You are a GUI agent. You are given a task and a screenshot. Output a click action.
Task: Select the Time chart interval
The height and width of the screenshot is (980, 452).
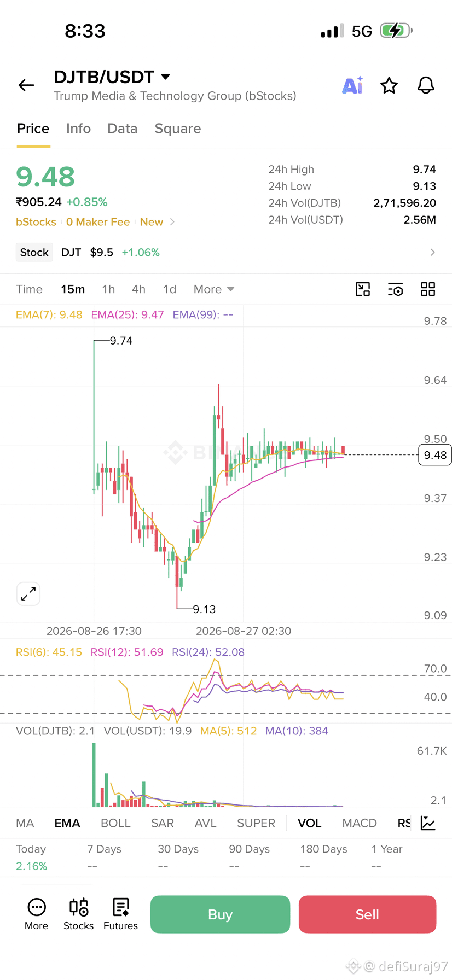point(29,289)
